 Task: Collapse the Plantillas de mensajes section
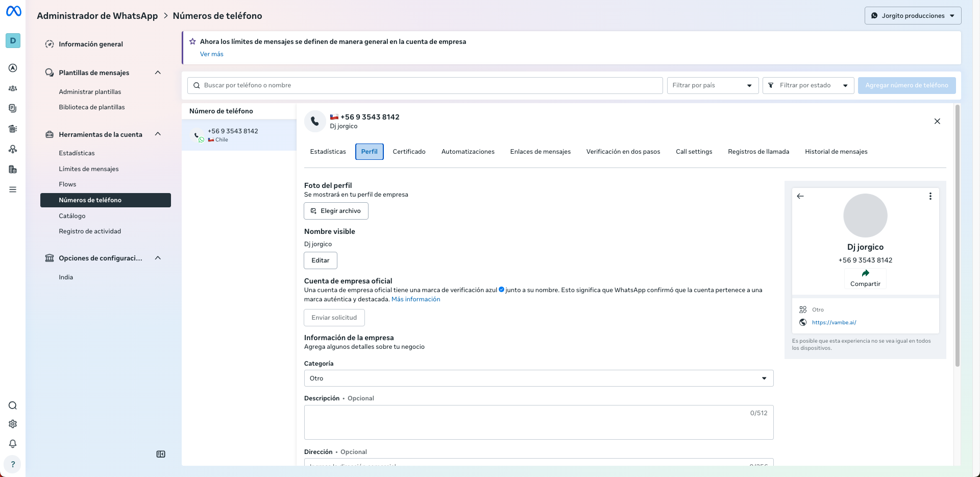pyautogui.click(x=158, y=73)
